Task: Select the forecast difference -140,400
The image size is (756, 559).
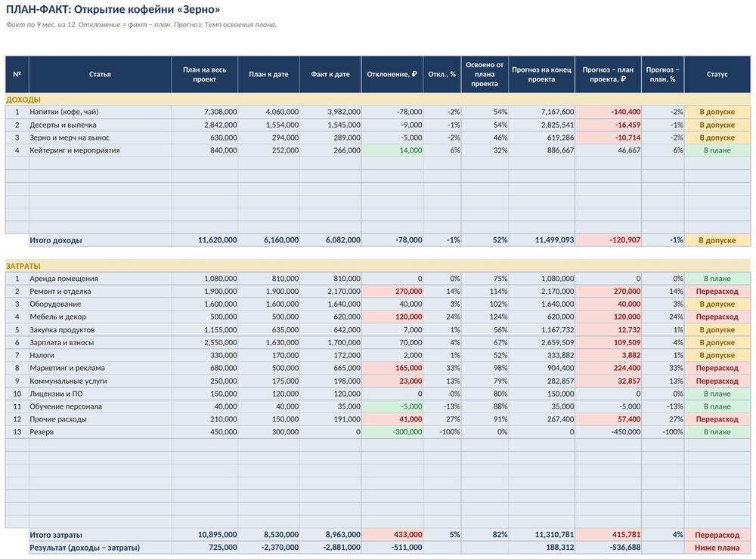Action: 608,112
